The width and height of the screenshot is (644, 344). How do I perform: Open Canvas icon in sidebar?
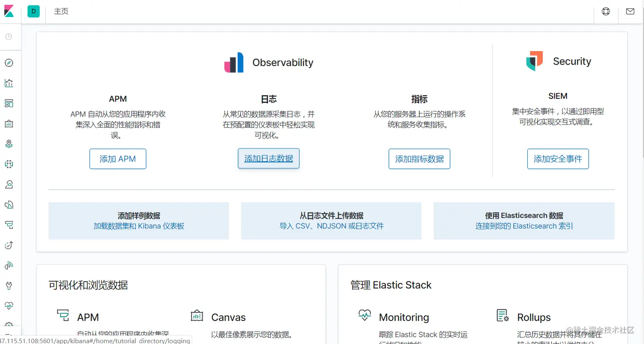click(9, 124)
